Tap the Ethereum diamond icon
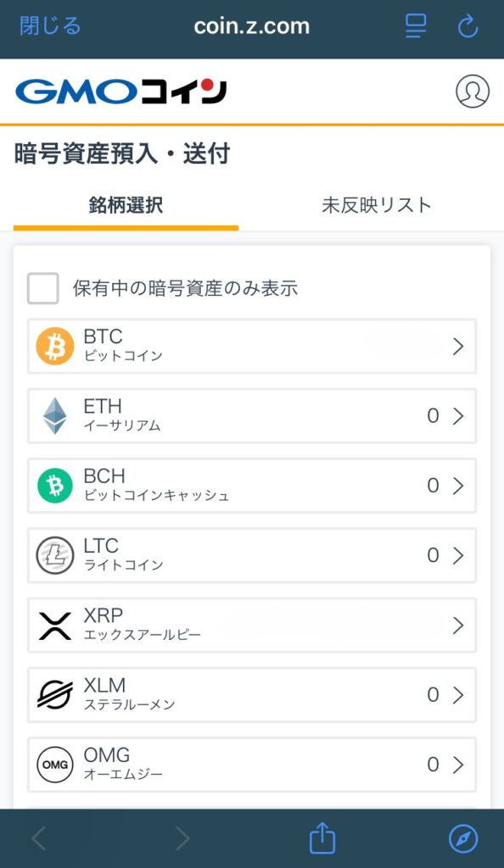 click(x=55, y=415)
